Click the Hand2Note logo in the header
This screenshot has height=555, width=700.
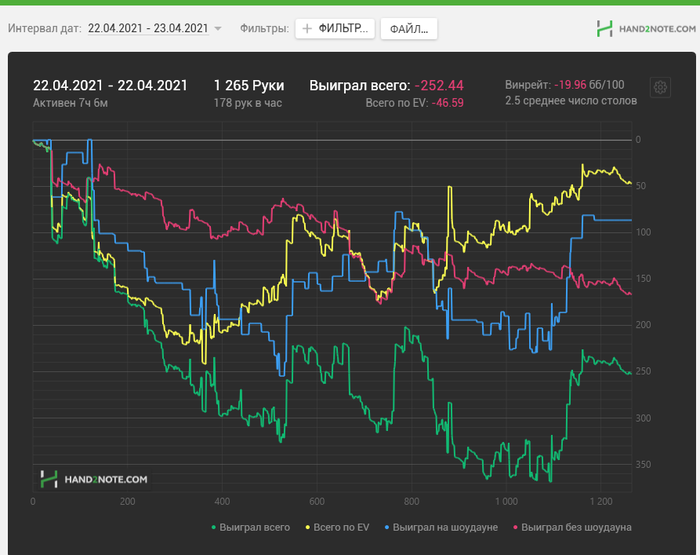(x=646, y=29)
